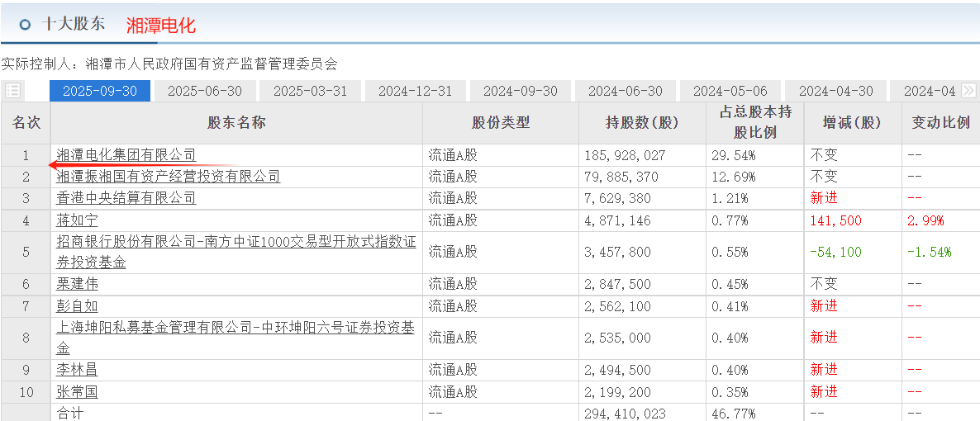Viewport: 980px width, 421px height.
Task: Open shareholder 张常国 link
Action: [77, 392]
